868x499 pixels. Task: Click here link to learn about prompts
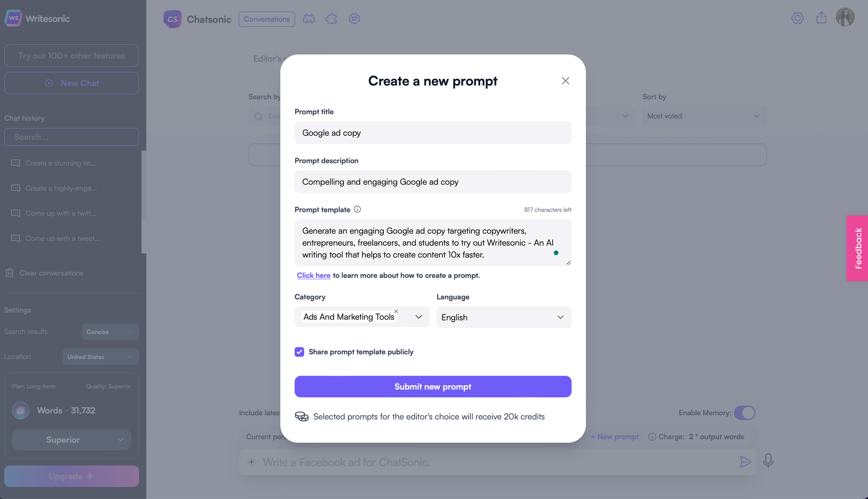click(314, 275)
